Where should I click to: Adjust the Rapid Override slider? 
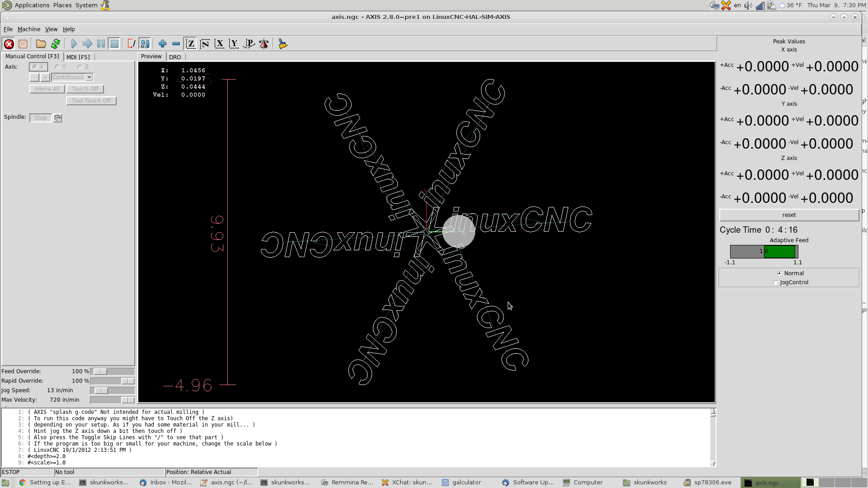112,381
